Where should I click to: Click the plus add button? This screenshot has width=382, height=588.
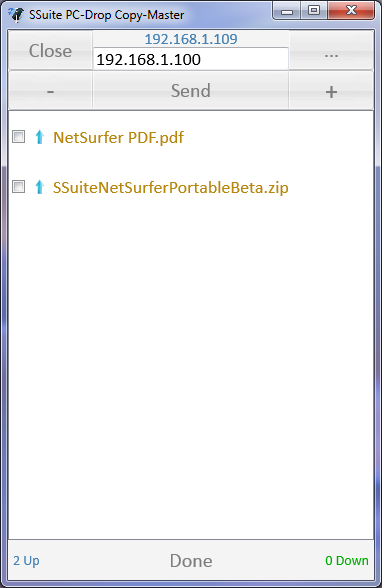pyautogui.click(x=331, y=90)
